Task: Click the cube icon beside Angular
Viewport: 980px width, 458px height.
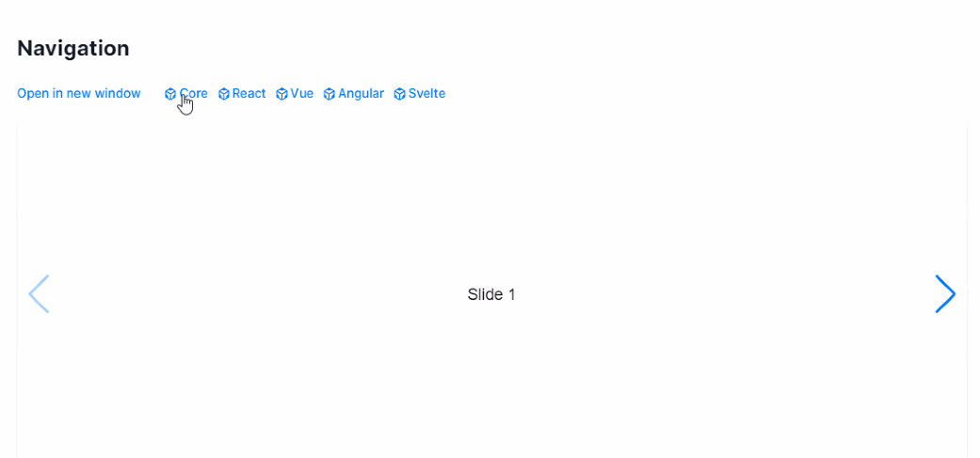Action: click(329, 94)
